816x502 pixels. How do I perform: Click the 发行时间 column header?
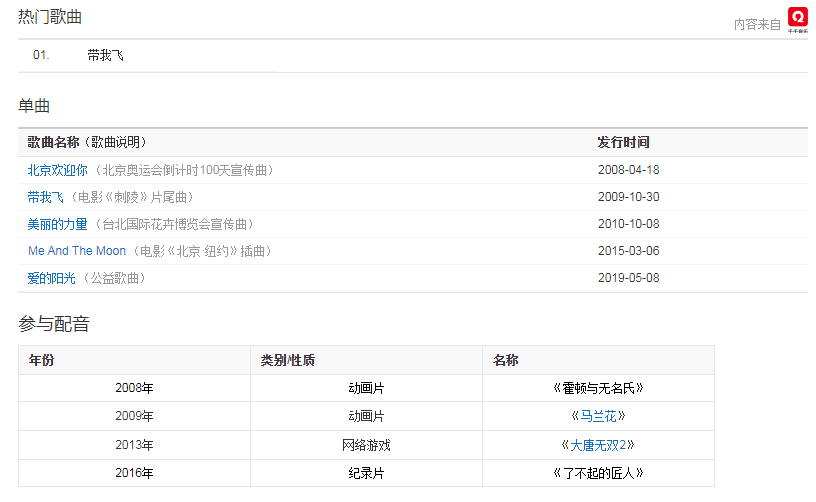623,143
